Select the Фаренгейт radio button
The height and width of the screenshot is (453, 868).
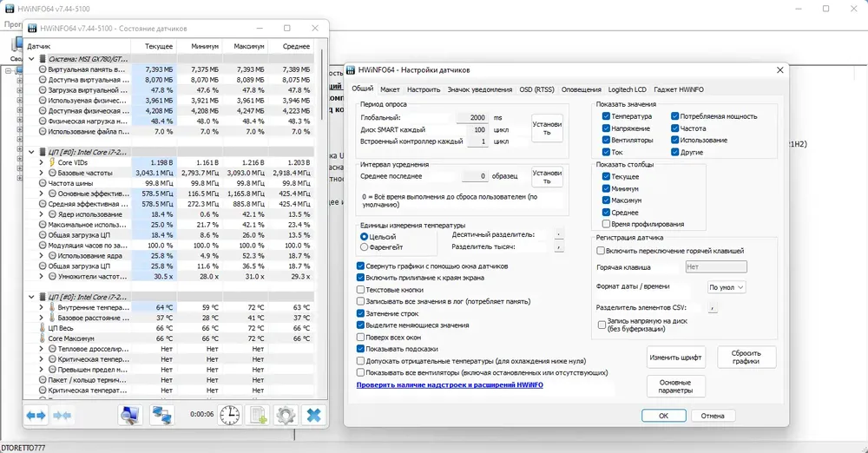click(365, 247)
